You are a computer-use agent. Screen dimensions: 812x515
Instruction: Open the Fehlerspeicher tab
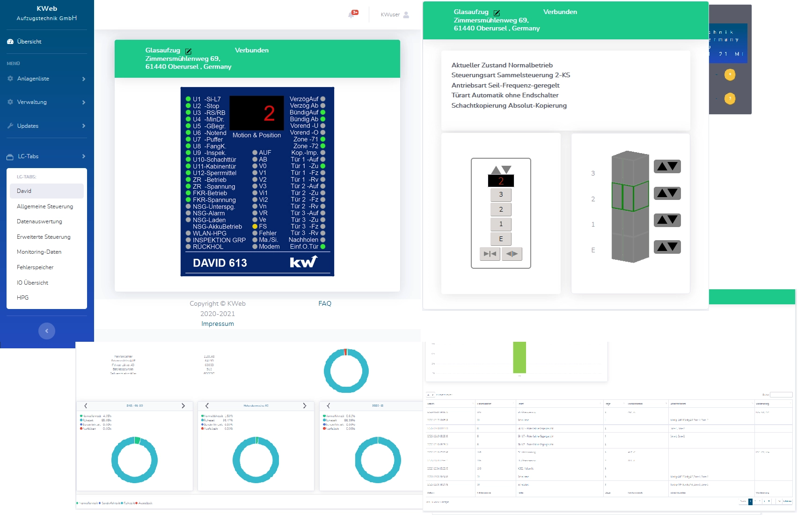tap(35, 267)
